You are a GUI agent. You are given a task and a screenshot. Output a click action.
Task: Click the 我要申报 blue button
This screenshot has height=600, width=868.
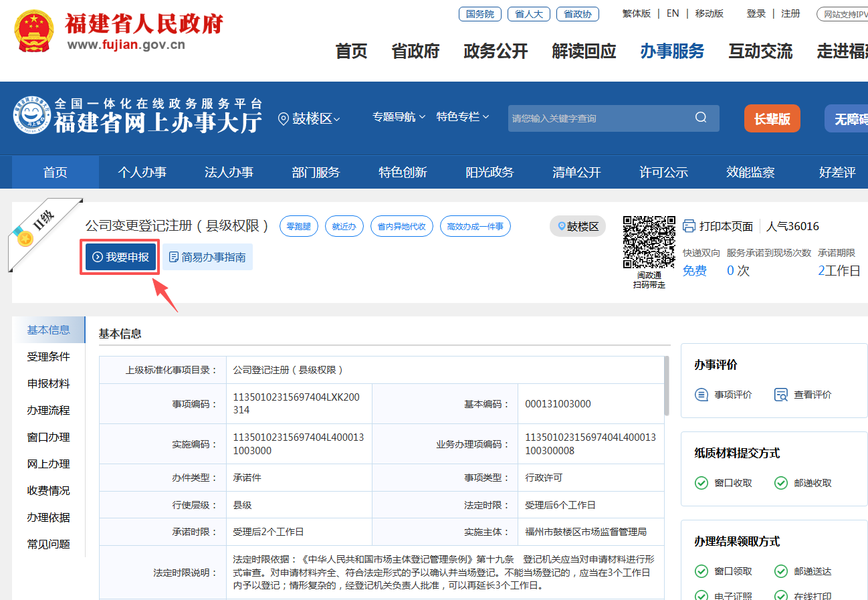(x=119, y=257)
